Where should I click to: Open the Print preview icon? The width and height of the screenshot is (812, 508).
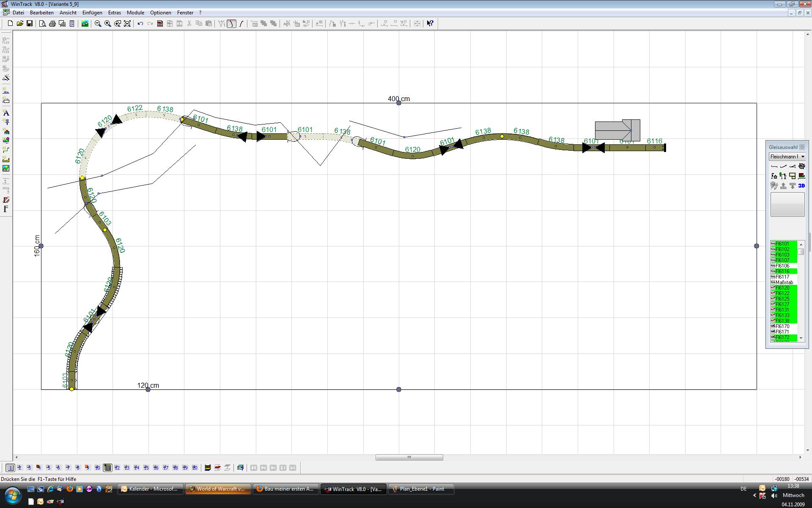point(42,24)
